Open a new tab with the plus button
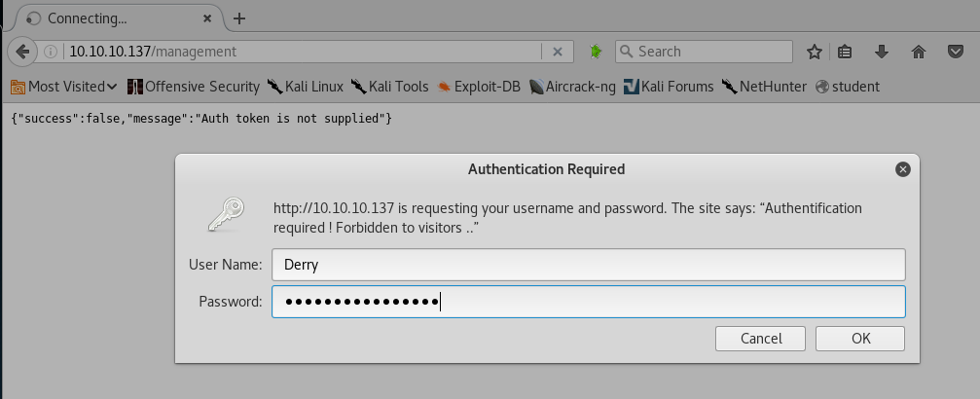Image resolution: width=980 pixels, height=399 pixels. [239, 18]
